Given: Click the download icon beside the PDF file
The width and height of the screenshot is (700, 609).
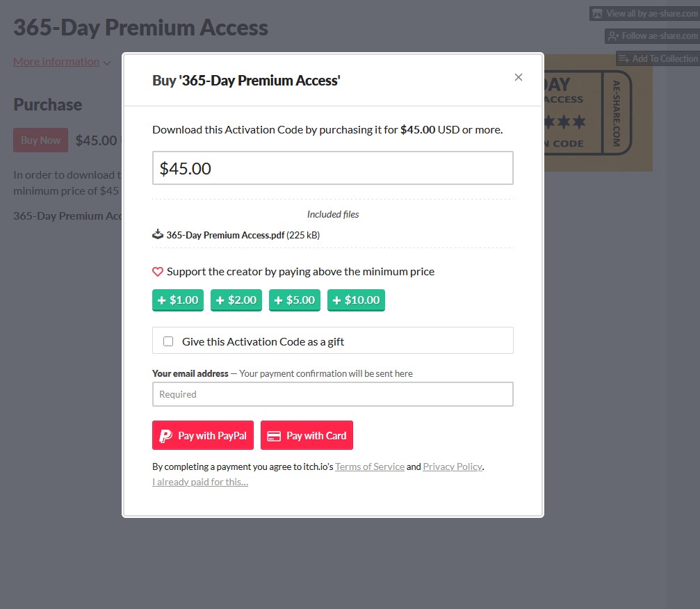Looking at the screenshot, I should (158, 234).
